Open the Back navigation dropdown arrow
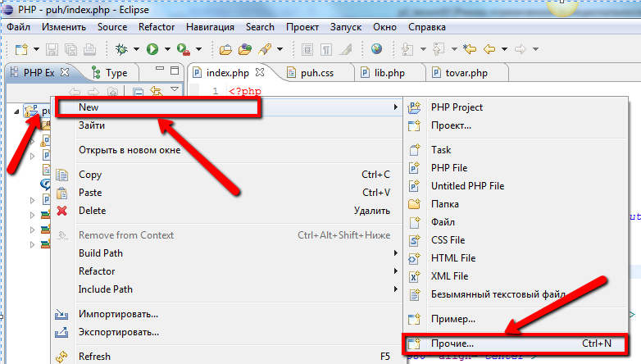Screen dimensions: 641x364 pos(504,49)
